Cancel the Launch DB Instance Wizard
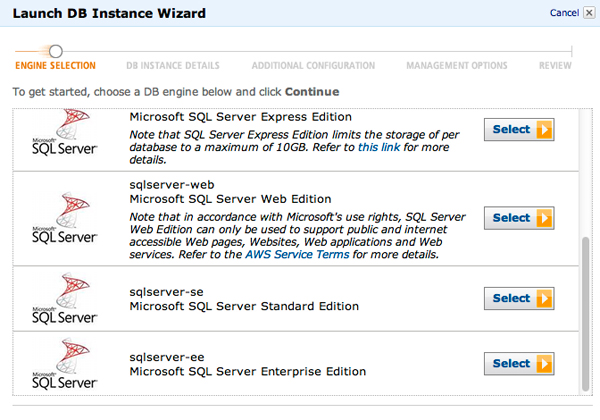This screenshot has height=420, width=600. click(564, 13)
